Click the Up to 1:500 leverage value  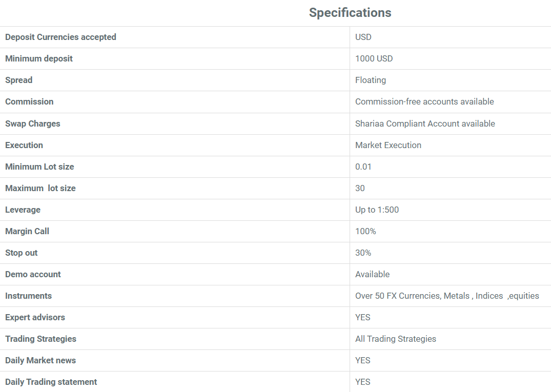[x=377, y=210]
